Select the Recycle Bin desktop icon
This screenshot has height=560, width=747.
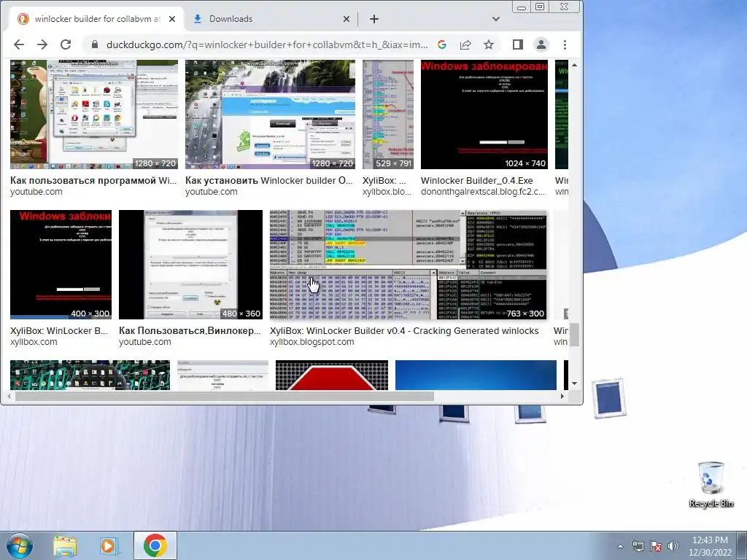pyautogui.click(x=711, y=484)
